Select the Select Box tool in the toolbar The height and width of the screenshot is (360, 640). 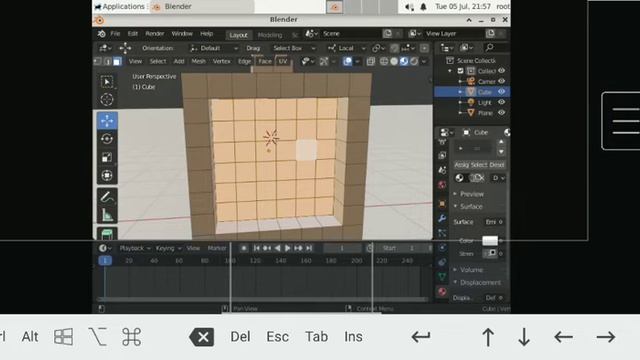(107, 82)
